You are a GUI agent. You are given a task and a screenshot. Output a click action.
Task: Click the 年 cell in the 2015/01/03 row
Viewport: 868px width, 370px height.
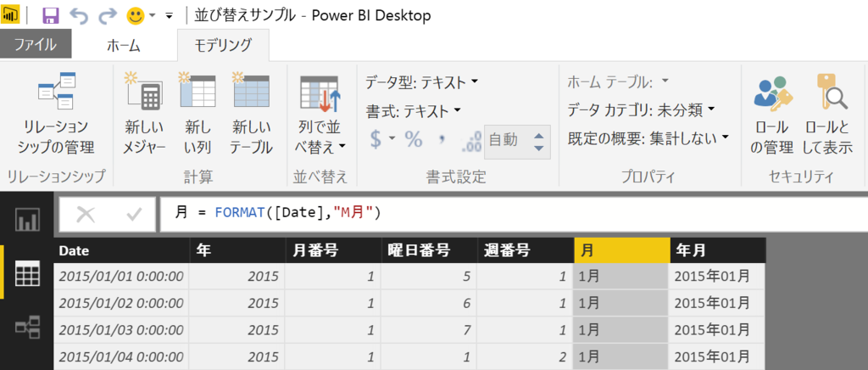pos(237,330)
